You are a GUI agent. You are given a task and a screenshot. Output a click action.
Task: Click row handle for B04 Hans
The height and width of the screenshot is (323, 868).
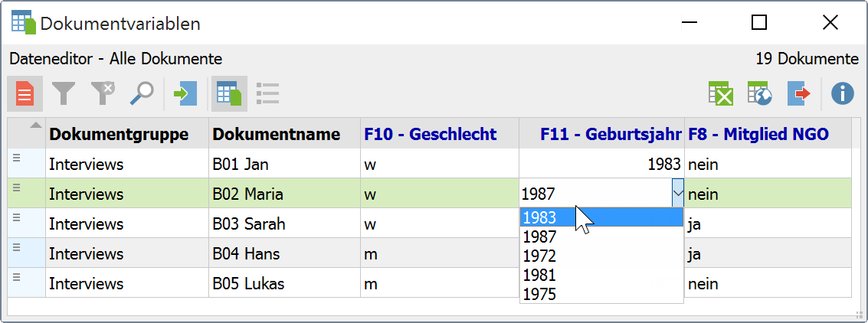click(x=17, y=248)
